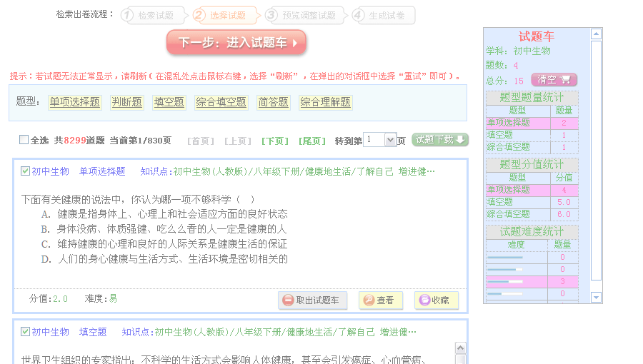Jump to step 4 生成试卷
Viewport: 643px width, 364px height.
379,15
